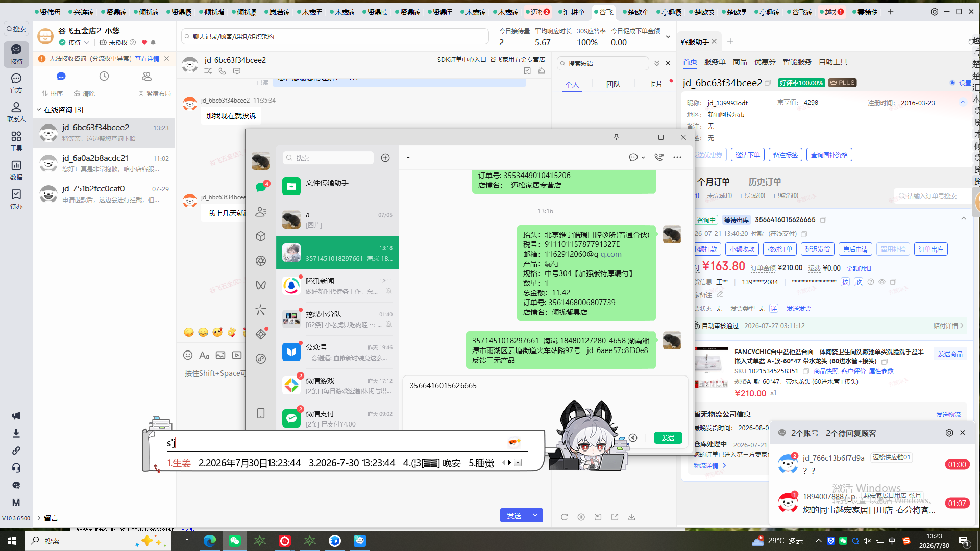Viewport: 980px width, 551px height.
Task: Open the WeChat favorites cube icon
Action: pyautogui.click(x=261, y=236)
